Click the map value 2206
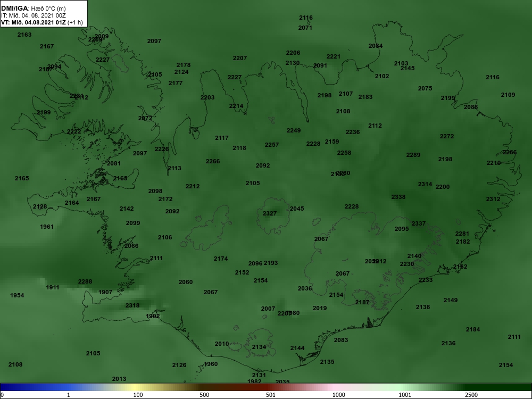This screenshot has width=532, height=399. pos(293,53)
